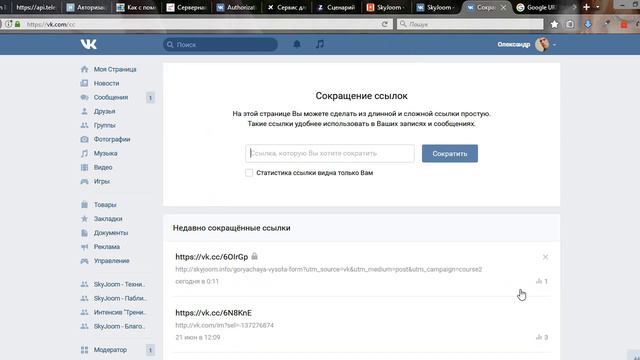View statistics icon for 6N8KnE link
The width and height of the screenshot is (640, 360).
[x=539, y=337]
